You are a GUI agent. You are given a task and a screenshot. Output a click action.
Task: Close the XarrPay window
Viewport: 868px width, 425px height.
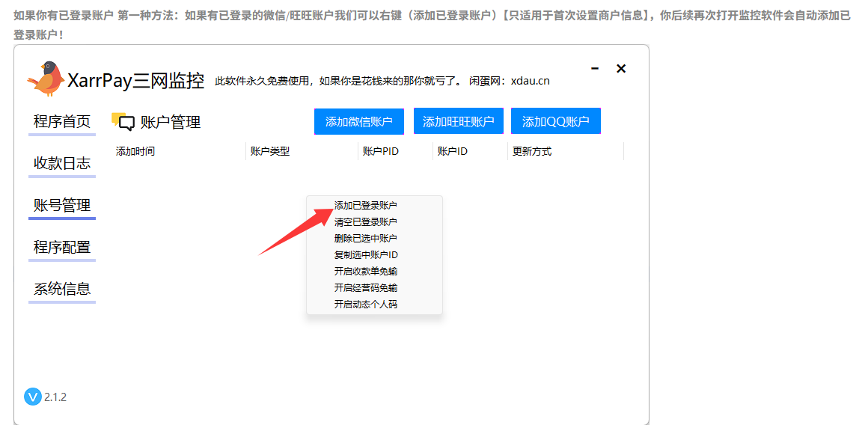tap(621, 68)
